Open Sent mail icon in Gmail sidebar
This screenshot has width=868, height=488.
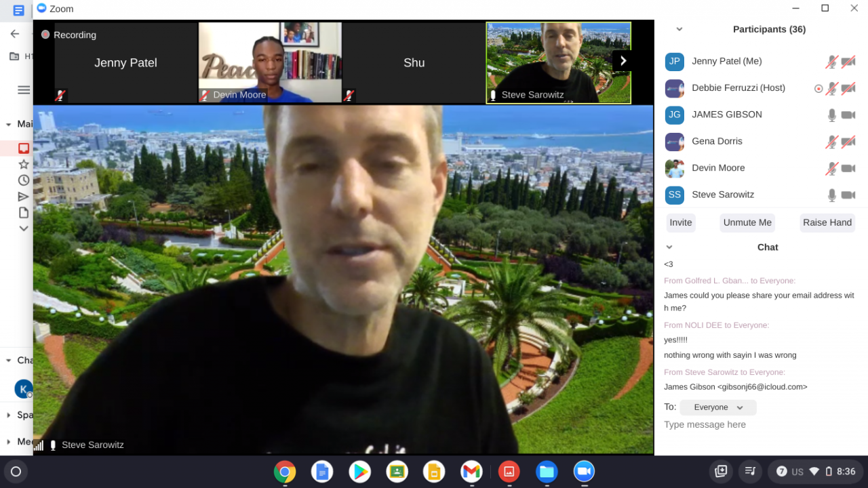(x=24, y=197)
